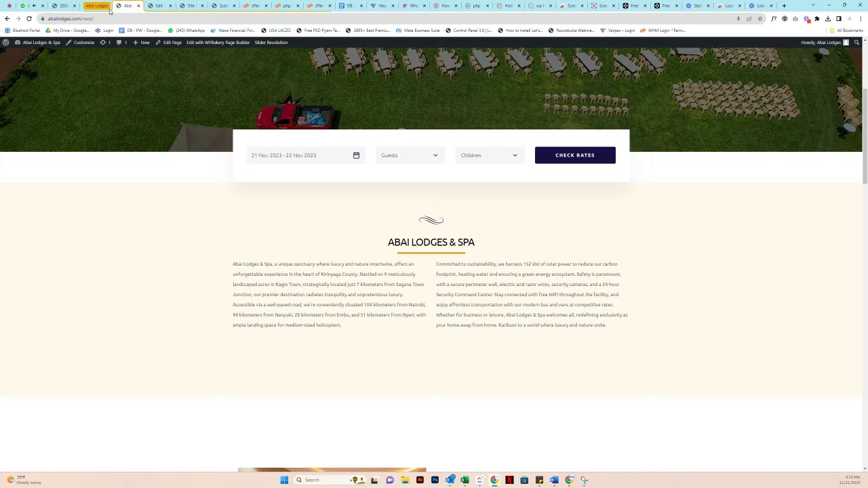This screenshot has height=488, width=868.
Task: Open the Meta Business Suite bookmark
Action: [x=418, y=30]
